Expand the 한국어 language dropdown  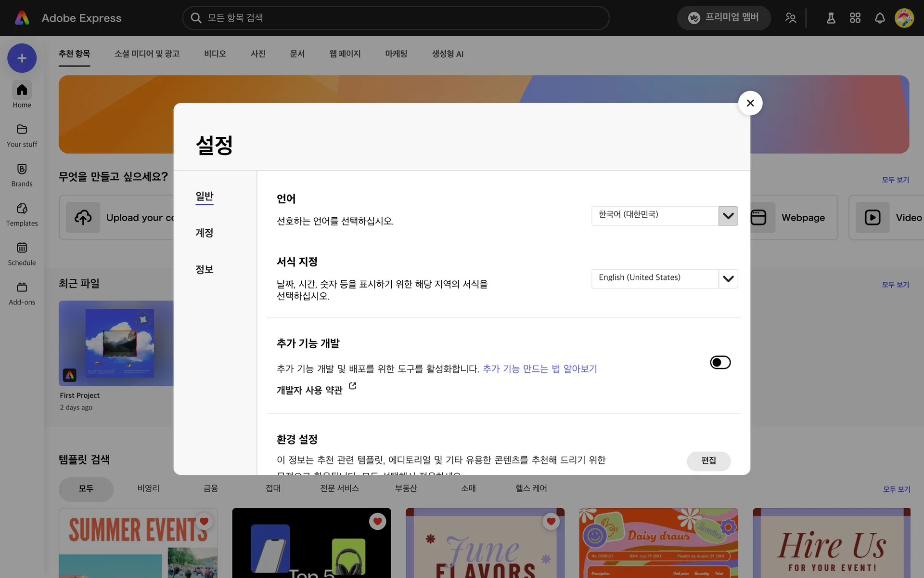point(728,216)
